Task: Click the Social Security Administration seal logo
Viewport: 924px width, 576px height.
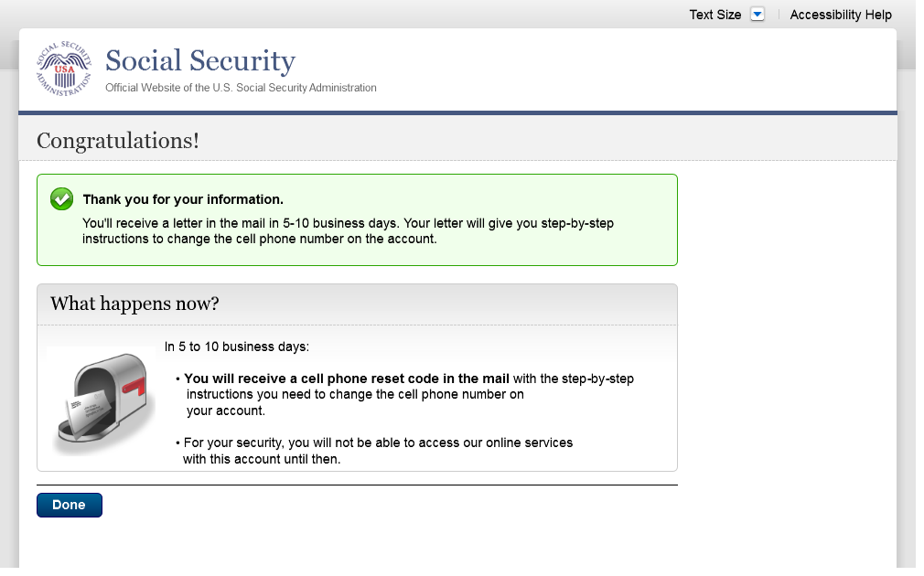Action: coord(64,69)
